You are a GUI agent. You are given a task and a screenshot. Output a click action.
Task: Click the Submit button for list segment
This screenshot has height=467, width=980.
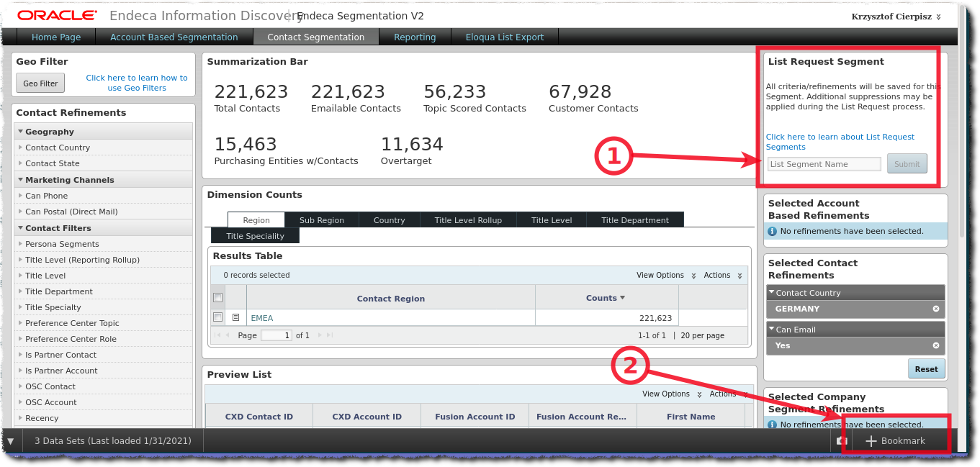(x=907, y=164)
